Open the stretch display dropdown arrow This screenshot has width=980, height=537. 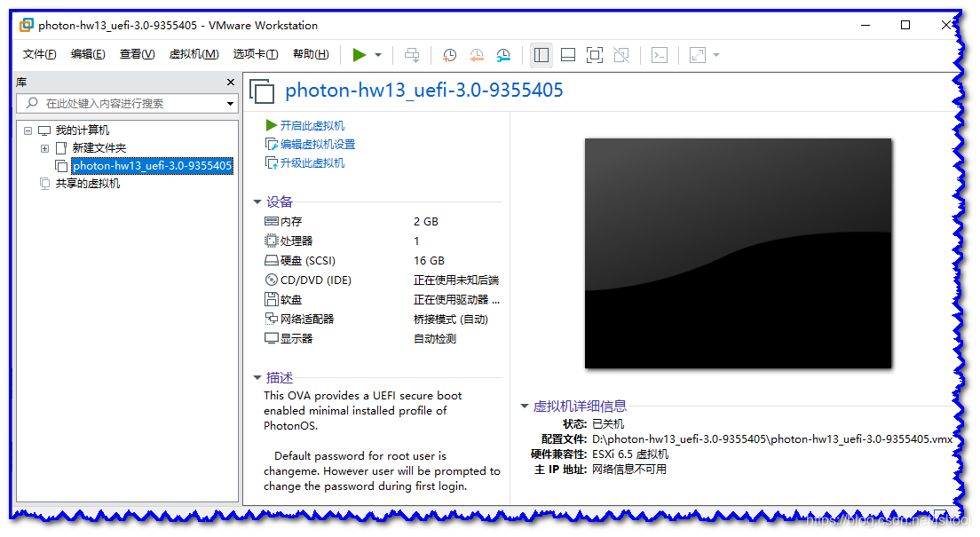coord(716,55)
